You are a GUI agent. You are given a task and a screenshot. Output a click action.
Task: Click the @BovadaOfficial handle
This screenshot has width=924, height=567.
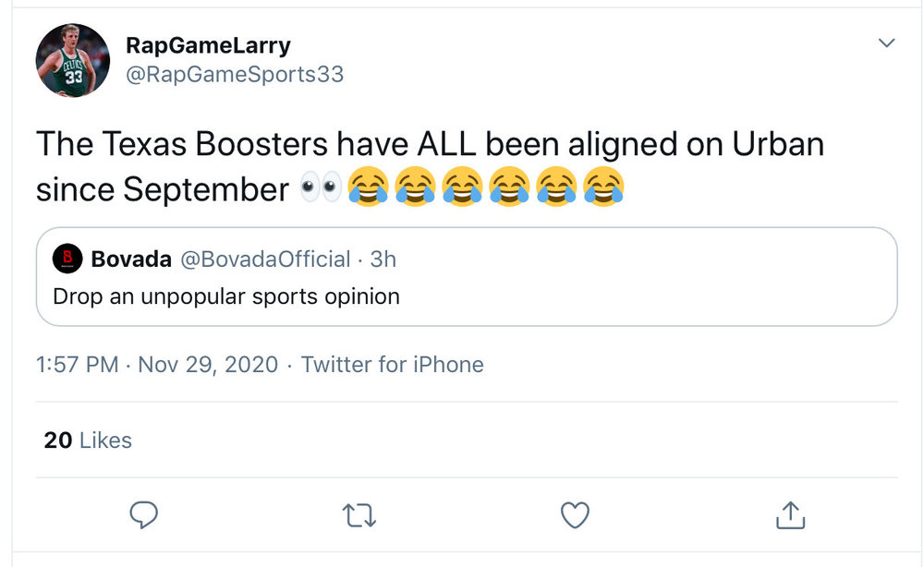264,259
